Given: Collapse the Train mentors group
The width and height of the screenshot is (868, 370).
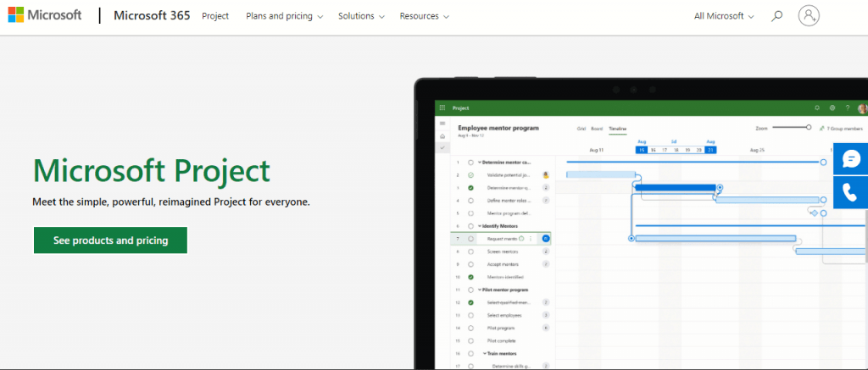Looking at the screenshot, I should [485, 353].
